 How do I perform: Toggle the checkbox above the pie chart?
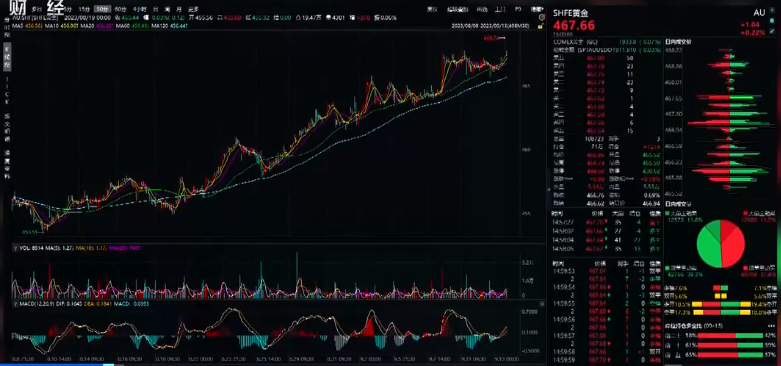667,203
